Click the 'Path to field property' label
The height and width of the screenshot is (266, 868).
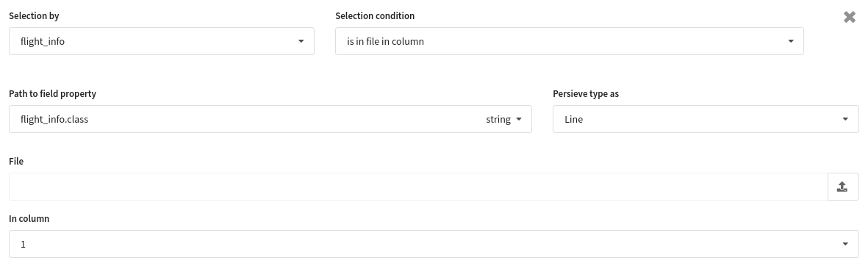pos(53,93)
